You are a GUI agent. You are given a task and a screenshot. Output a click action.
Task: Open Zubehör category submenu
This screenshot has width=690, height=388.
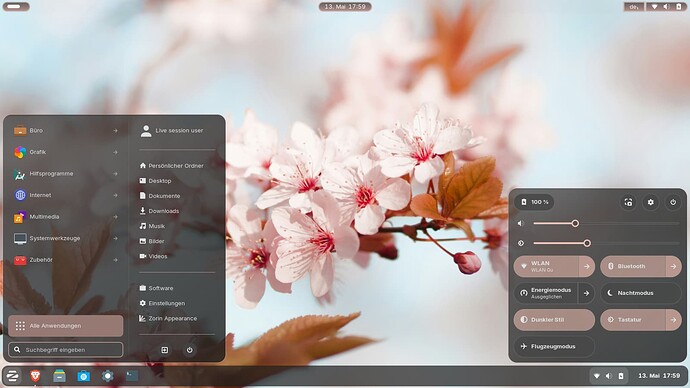tap(66, 260)
